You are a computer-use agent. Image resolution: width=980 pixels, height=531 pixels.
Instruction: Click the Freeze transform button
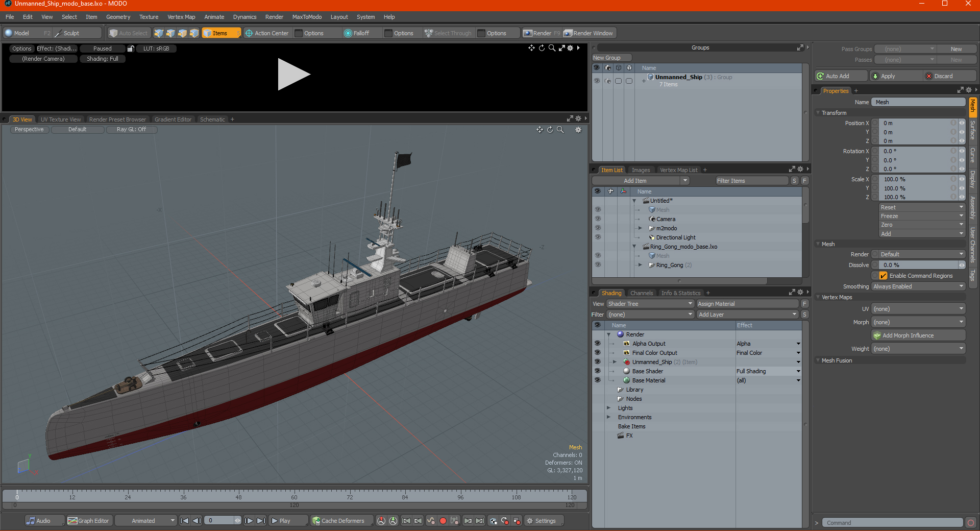tap(921, 216)
